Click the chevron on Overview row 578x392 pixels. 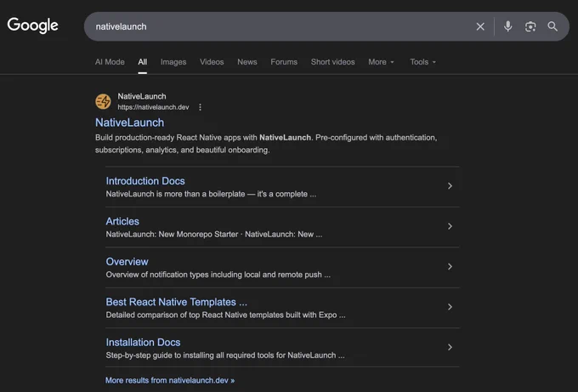[450, 266]
